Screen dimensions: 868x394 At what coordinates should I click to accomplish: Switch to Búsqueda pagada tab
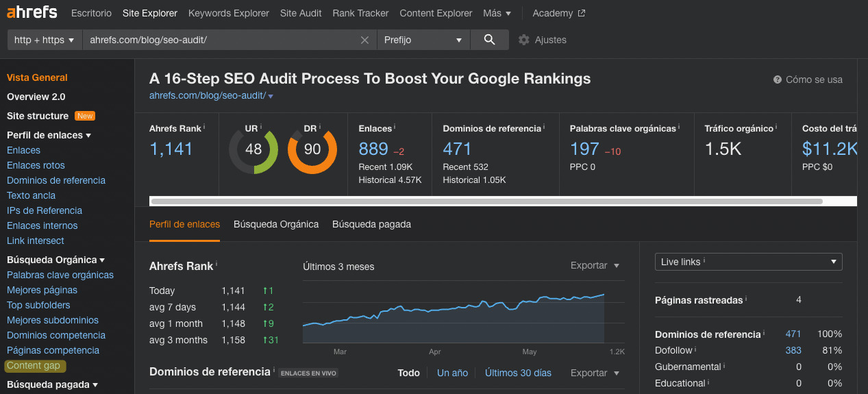click(371, 224)
